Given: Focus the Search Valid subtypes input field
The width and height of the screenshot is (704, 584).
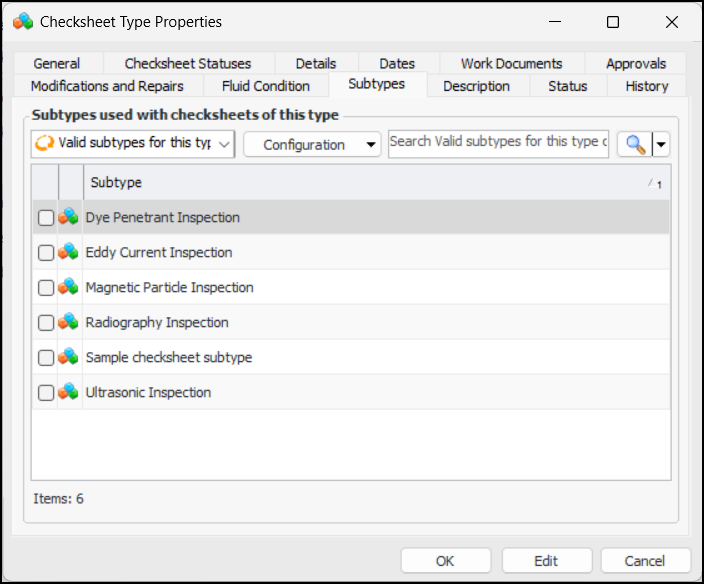Looking at the screenshot, I should (x=497, y=142).
